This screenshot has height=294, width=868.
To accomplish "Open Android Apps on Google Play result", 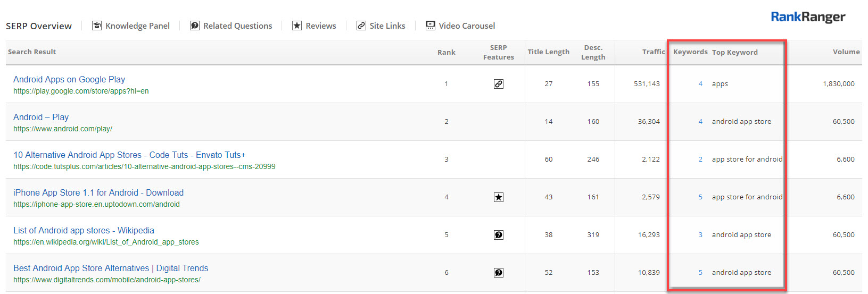I will pyautogui.click(x=69, y=79).
